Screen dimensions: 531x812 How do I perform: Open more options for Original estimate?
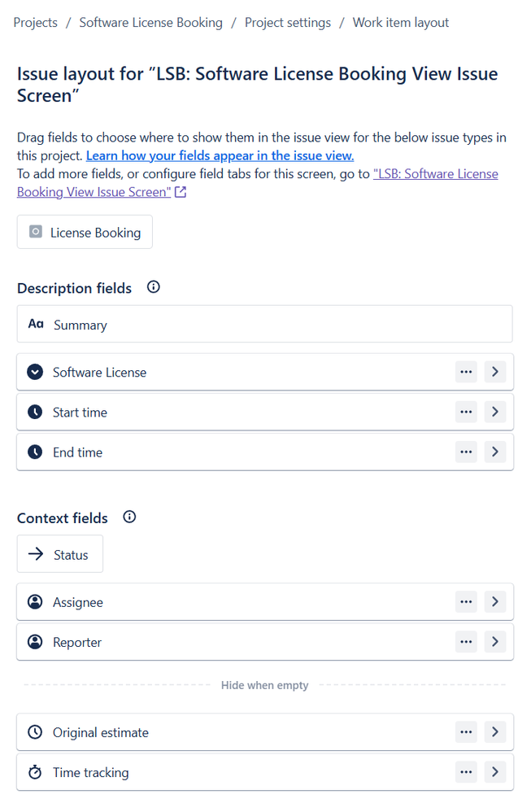point(466,731)
